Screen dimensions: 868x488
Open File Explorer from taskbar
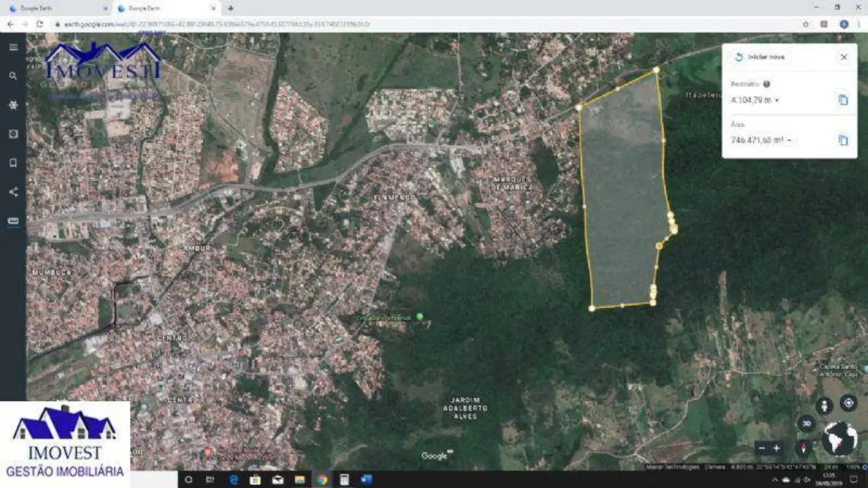point(300,480)
